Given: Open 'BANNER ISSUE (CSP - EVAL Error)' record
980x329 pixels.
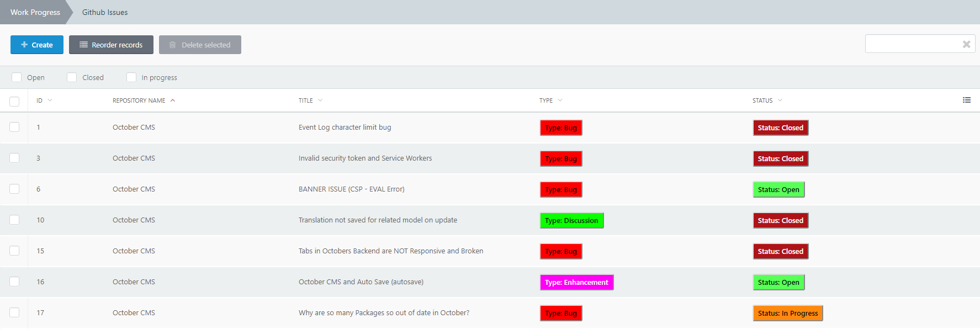Looking at the screenshot, I should tap(351, 189).
